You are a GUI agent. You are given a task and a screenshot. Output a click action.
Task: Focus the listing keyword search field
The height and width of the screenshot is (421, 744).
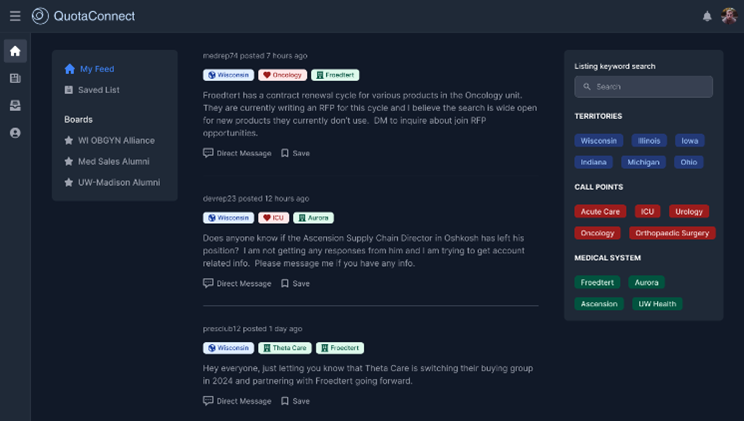(643, 87)
